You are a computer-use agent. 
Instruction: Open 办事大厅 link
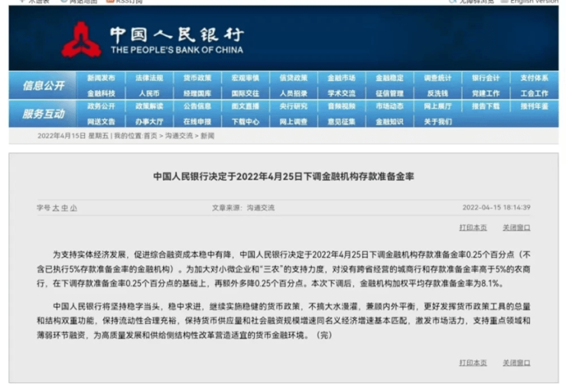[x=149, y=121]
